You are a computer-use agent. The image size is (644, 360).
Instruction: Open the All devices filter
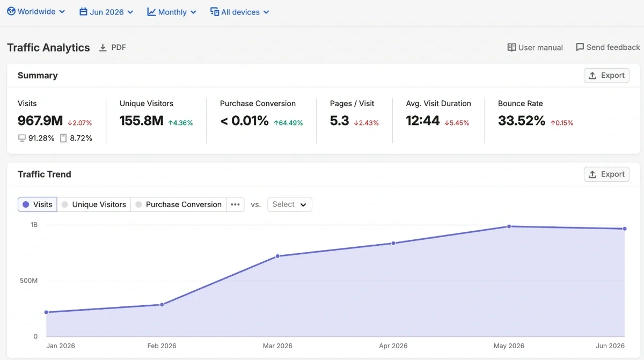point(240,12)
